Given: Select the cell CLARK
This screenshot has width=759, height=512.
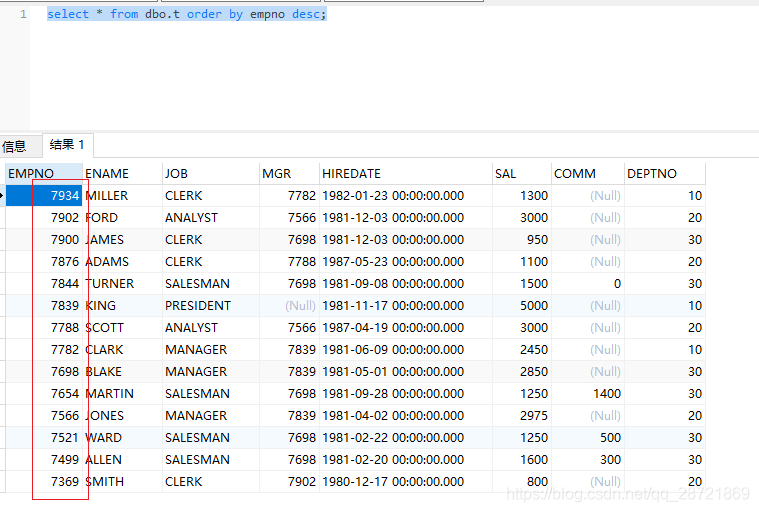Looking at the screenshot, I should 122,350.
